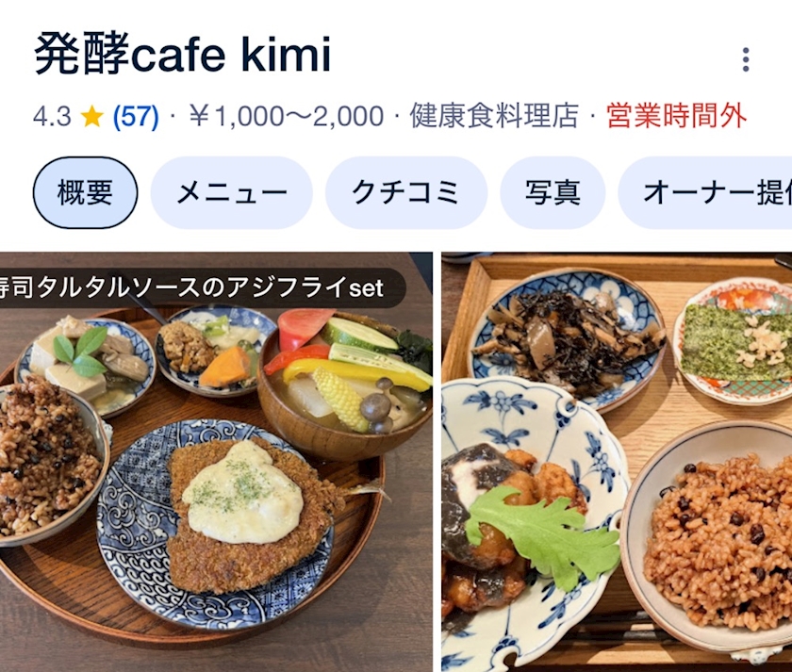Open the アジフライ set meal photo
Image resolution: width=792 pixels, height=672 pixels.
click(x=216, y=462)
